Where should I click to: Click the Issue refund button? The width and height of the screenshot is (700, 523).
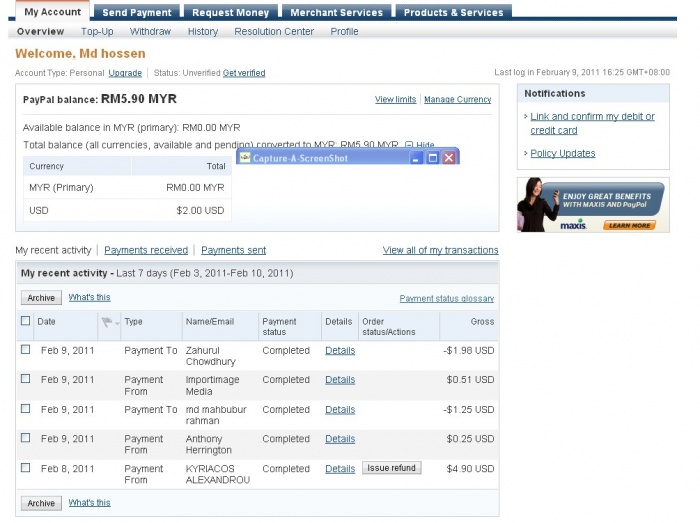tap(392, 468)
